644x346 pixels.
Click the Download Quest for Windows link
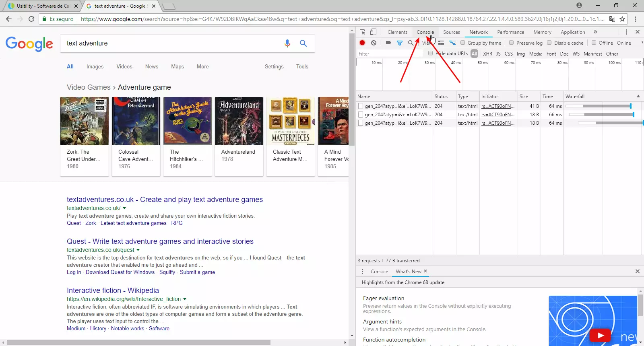point(120,272)
